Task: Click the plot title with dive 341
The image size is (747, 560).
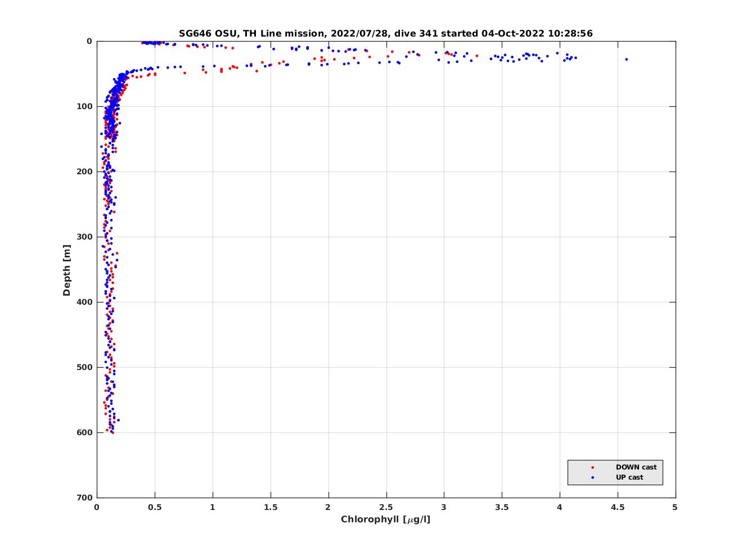Action: (386, 34)
